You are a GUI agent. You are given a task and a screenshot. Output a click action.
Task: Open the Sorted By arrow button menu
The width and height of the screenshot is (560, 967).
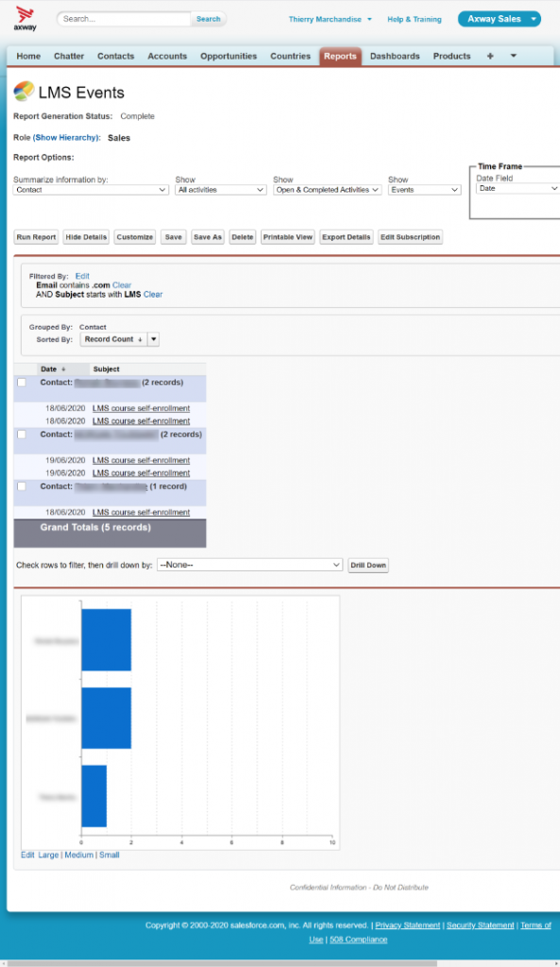[154, 339]
